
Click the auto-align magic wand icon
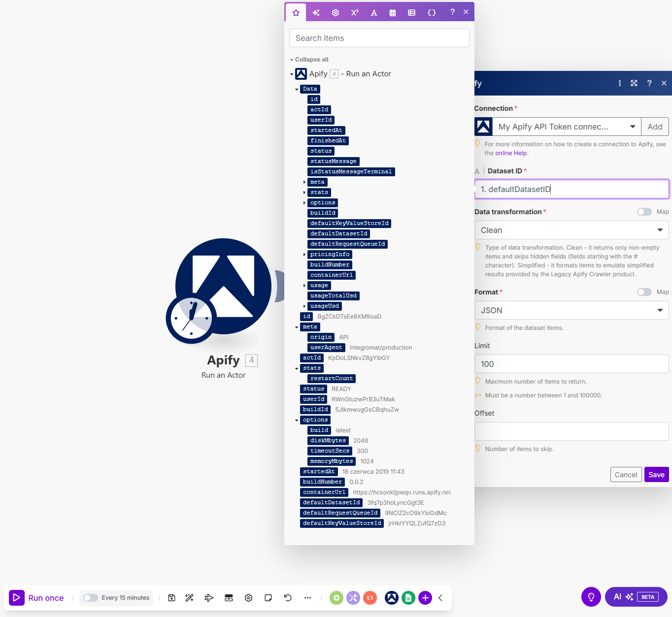189,598
